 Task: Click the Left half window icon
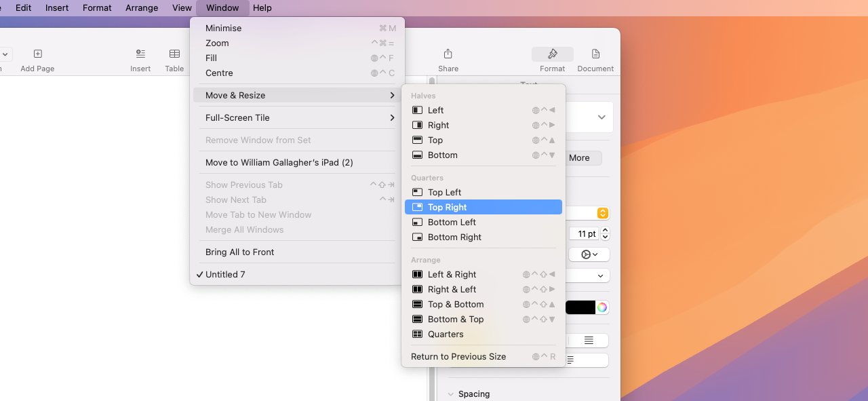pyautogui.click(x=417, y=110)
